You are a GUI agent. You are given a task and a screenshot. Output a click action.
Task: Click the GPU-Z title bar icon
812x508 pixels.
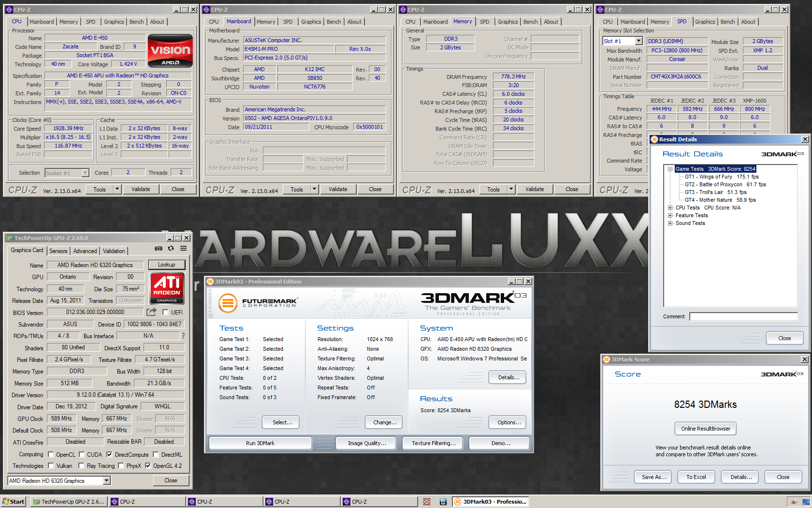point(9,238)
